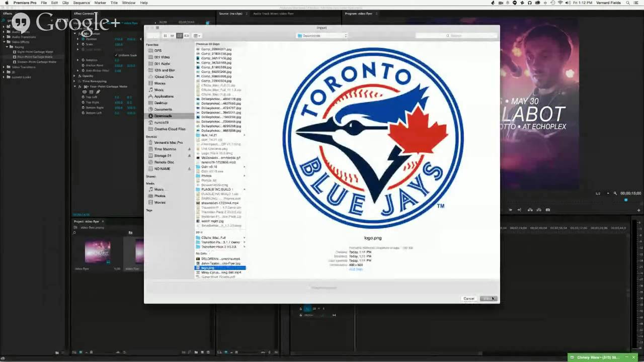
Task: Open the Marker menu
Action: (x=100, y=3)
